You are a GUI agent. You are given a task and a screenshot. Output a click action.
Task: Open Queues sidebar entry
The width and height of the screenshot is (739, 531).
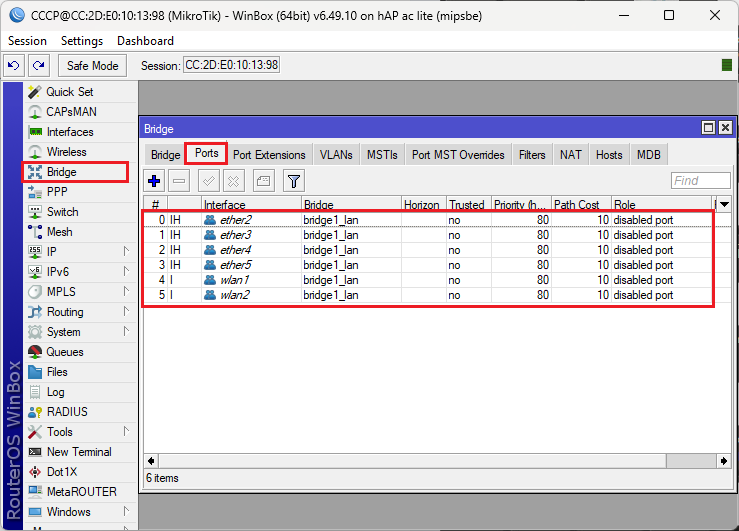click(x=80, y=352)
